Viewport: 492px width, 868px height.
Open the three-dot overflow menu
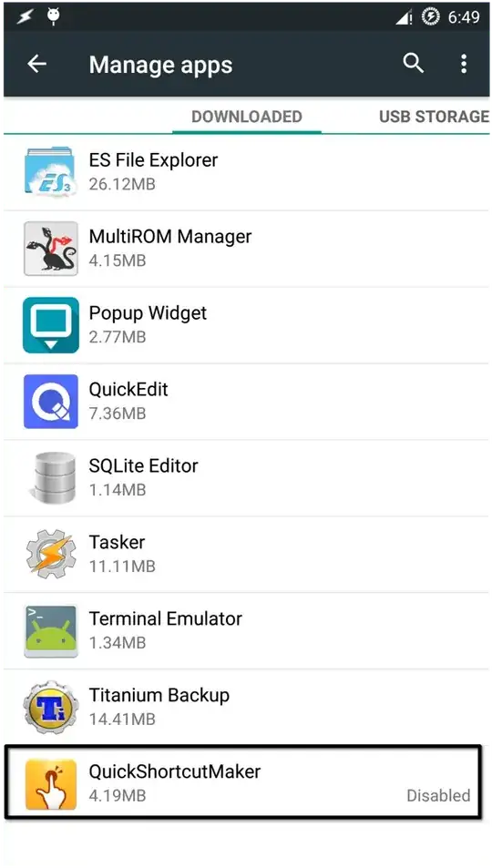[464, 65]
